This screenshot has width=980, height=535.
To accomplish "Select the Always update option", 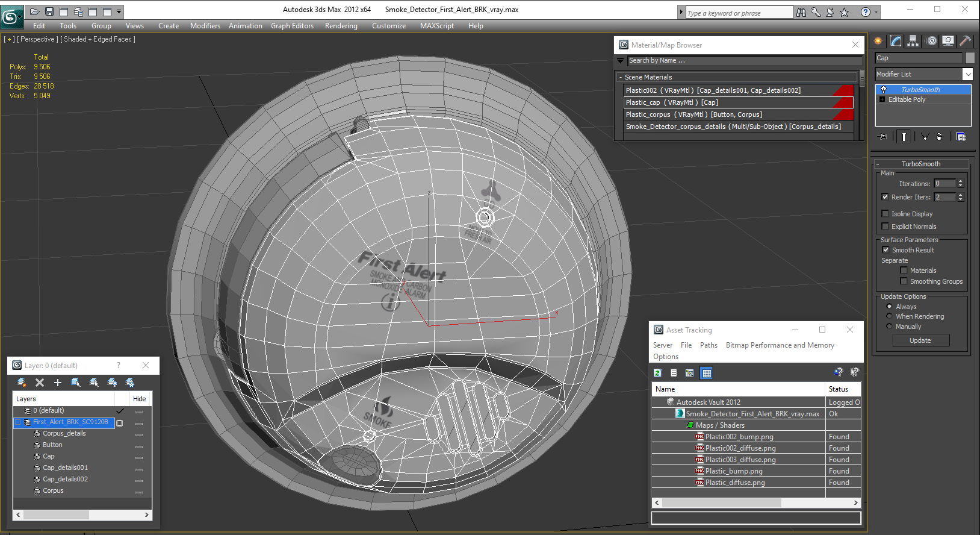I will pyautogui.click(x=889, y=307).
